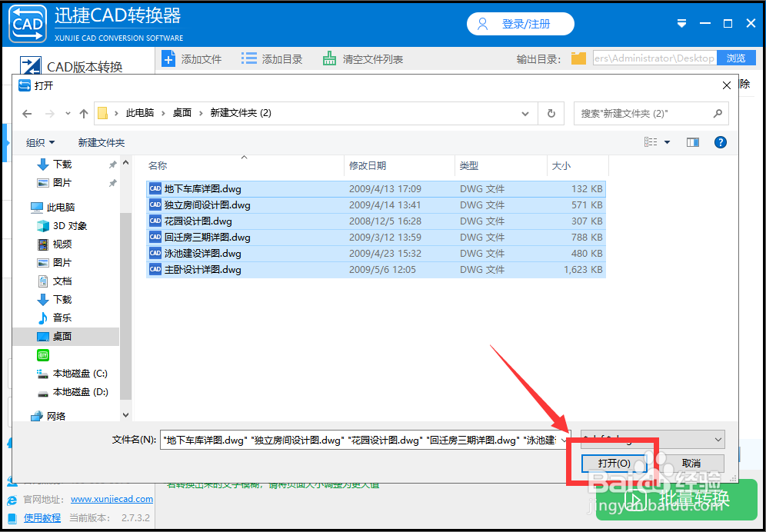This screenshot has width=766, height=532.
Task: Go back with the dialog's left arrow
Action: 27,114
